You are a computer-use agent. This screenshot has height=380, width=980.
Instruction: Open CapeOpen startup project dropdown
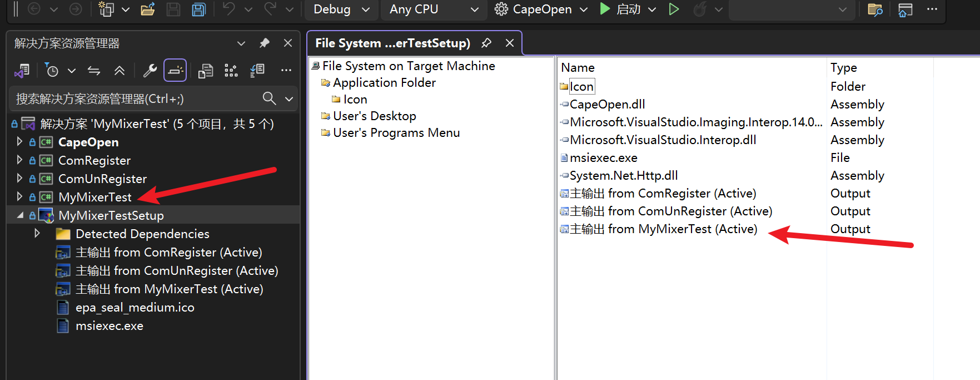click(584, 9)
